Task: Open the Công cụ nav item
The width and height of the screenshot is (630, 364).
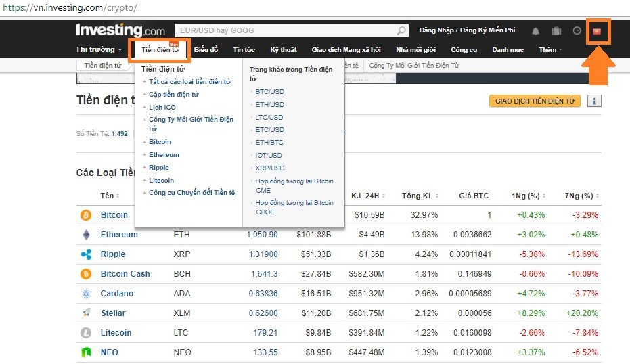Action: coord(464,50)
